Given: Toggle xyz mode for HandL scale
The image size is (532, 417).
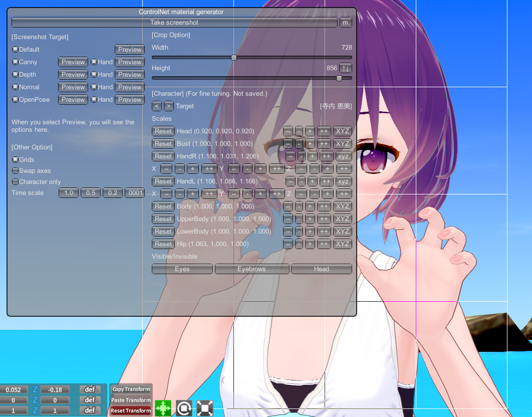Looking at the screenshot, I should 343,181.
